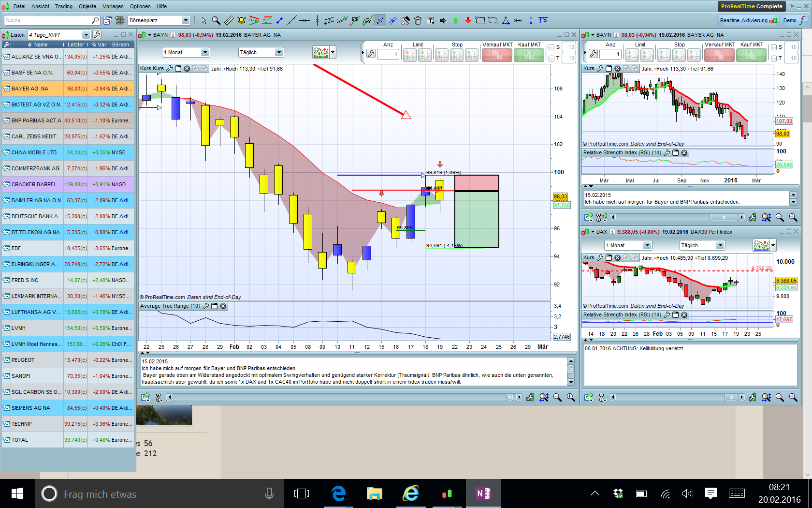
Task: Click horizontal scrollbar track below main chart
Action: click(338, 397)
